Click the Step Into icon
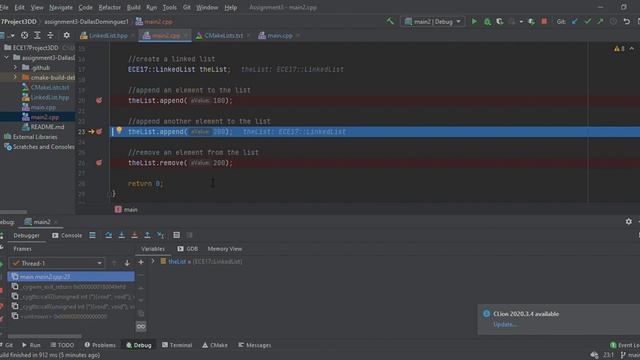The height and width of the screenshot is (360, 640). point(122,235)
